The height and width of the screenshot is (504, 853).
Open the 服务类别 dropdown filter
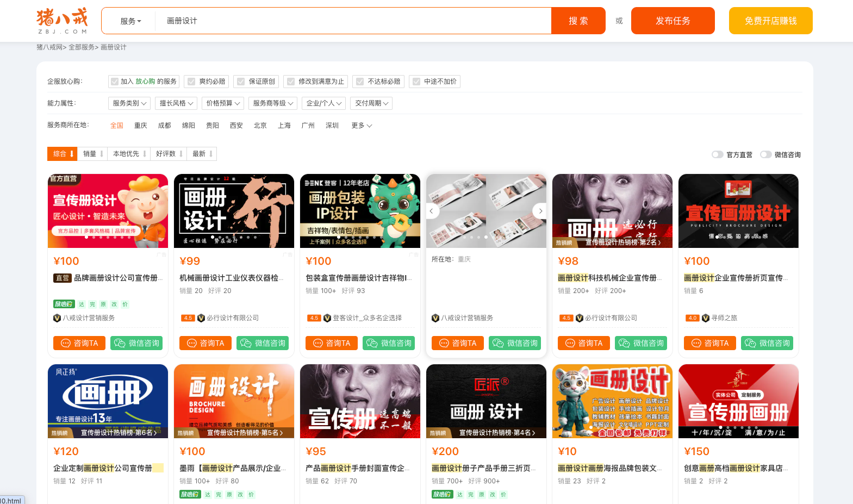(x=129, y=103)
